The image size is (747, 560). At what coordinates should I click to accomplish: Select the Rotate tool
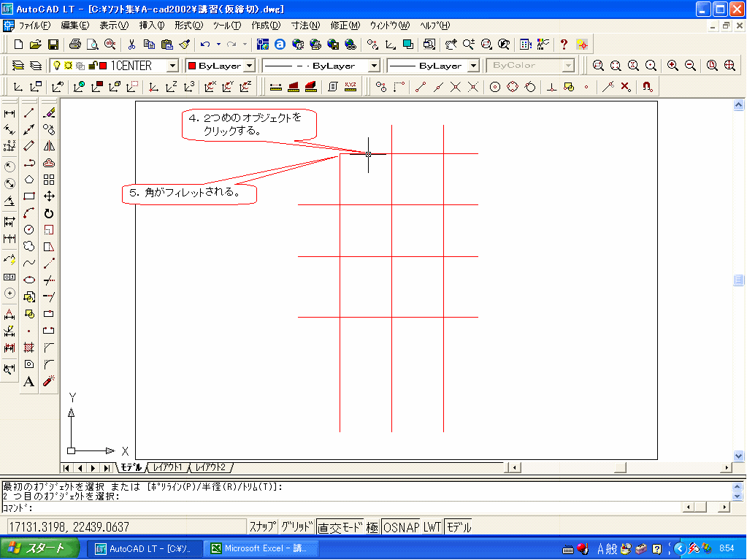click(x=49, y=213)
